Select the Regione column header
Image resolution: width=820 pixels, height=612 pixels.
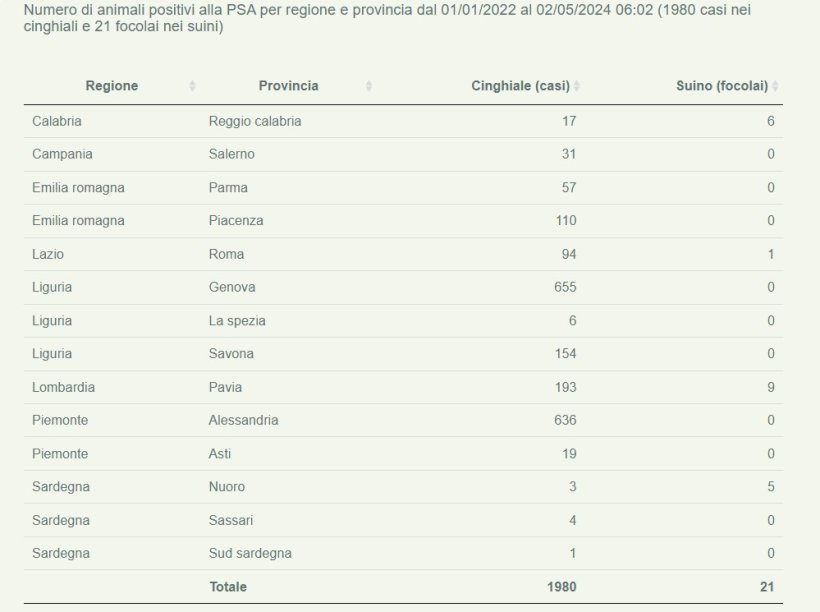coord(112,86)
